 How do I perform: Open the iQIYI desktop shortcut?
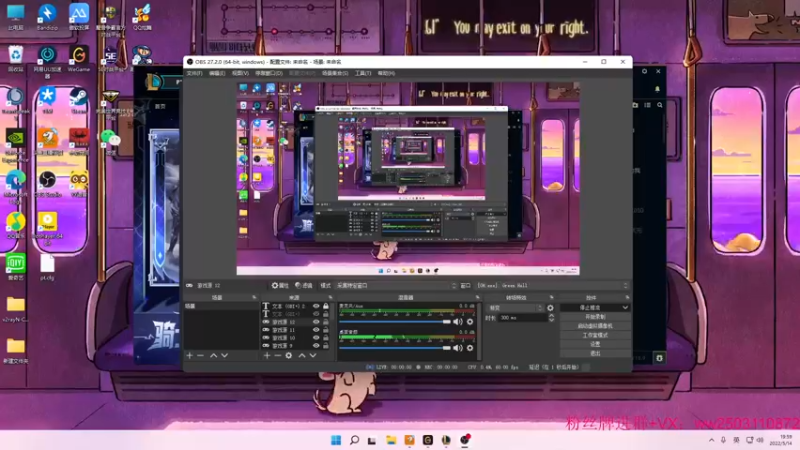click(15, 267)
